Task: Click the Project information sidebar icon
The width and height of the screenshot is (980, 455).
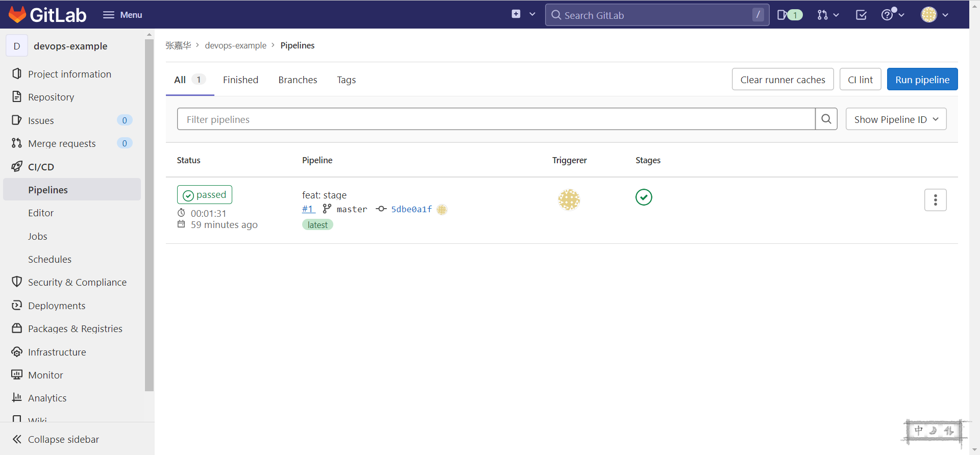Action: click(17, 74)
